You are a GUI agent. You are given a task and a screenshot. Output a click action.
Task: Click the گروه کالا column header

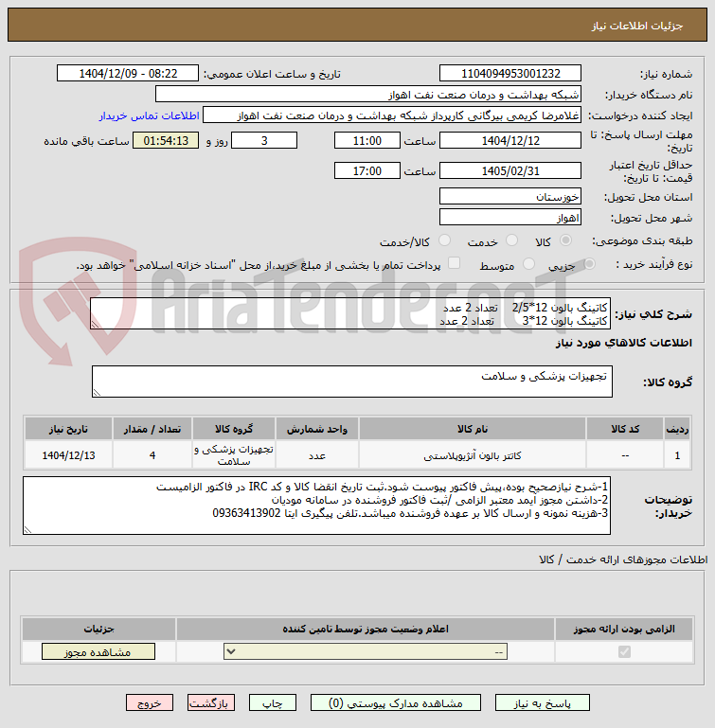[x=234, y=429]
